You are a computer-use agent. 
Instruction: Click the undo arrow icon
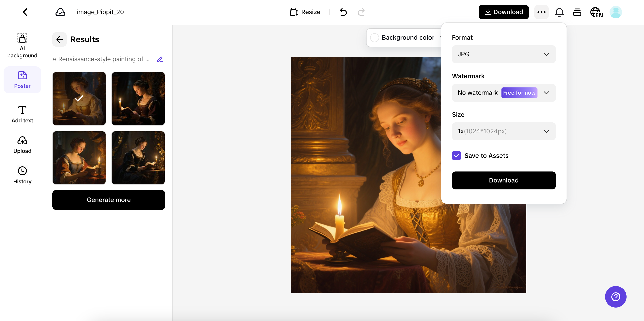(343, 12)
